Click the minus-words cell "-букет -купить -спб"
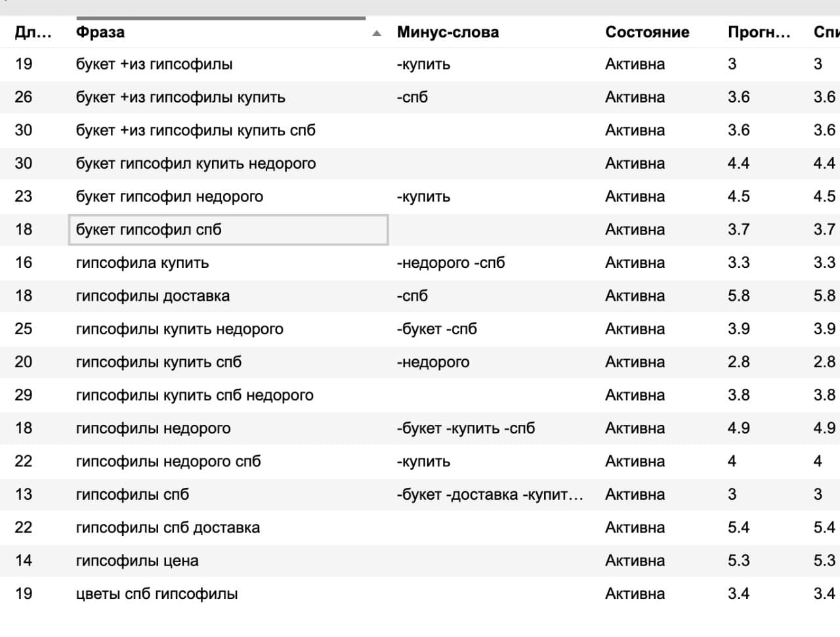This screenshot has width=840, height=637. 465,428
